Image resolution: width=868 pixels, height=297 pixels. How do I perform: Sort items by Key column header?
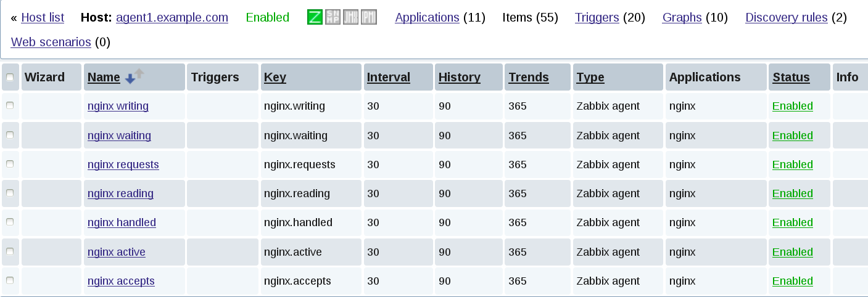click(275, 77)
